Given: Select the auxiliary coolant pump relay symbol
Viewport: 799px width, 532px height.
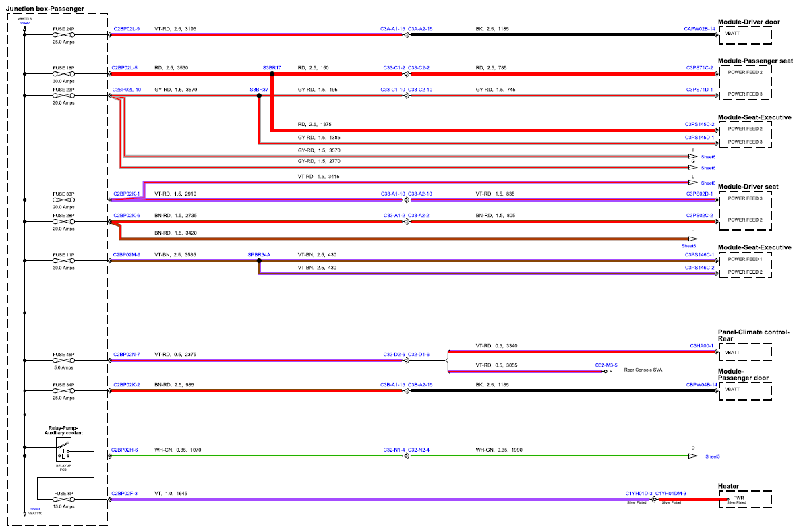Looking at the screenshot, I should click(x=63, y=450).
